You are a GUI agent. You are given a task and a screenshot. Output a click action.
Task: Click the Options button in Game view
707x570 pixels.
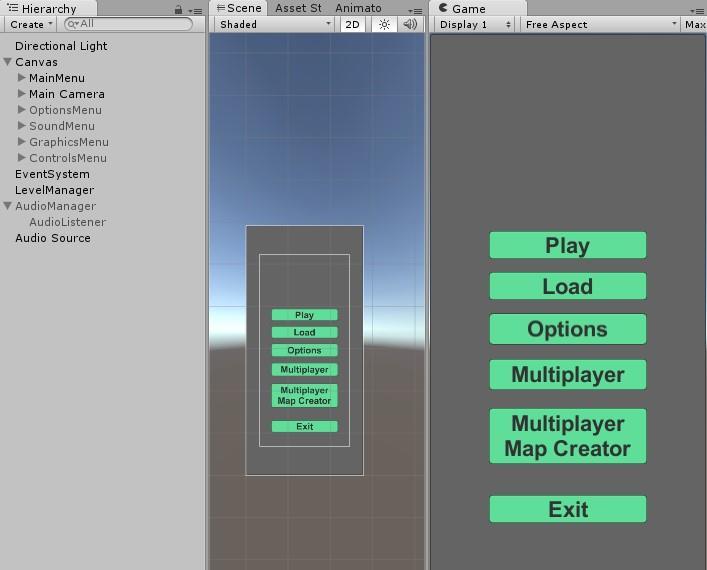pyautogui.click(x=568, y=329)
